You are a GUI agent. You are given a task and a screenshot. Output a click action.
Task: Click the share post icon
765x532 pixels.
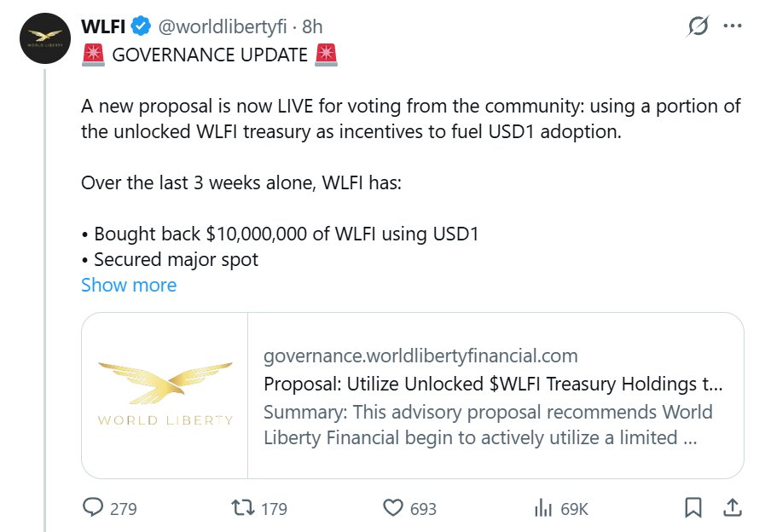732,508
